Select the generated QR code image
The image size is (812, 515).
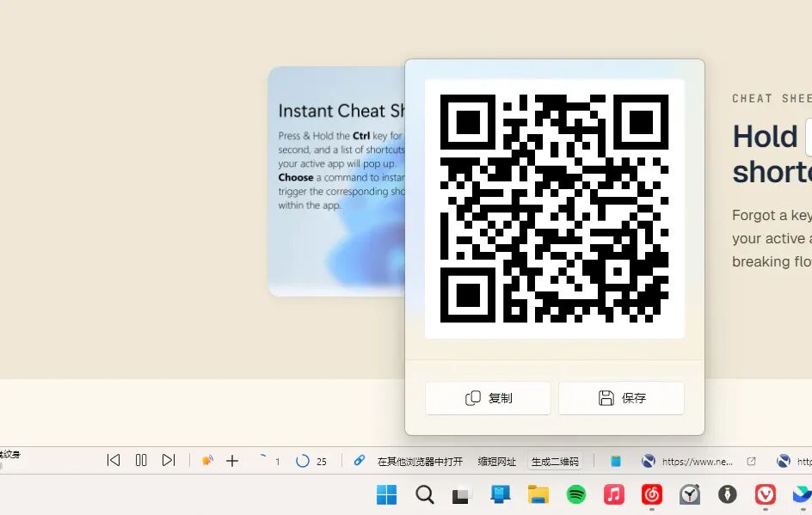click(x=555, y=209)
